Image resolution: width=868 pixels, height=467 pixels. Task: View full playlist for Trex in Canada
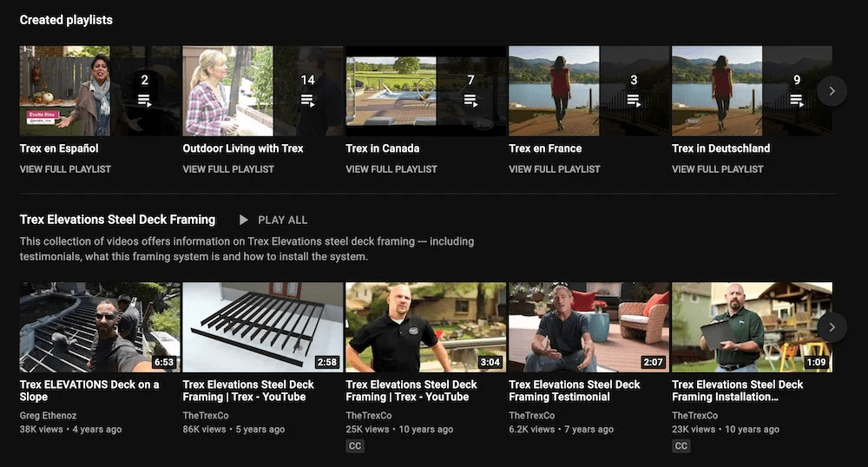pyautogui.click(x=391, y=169)
